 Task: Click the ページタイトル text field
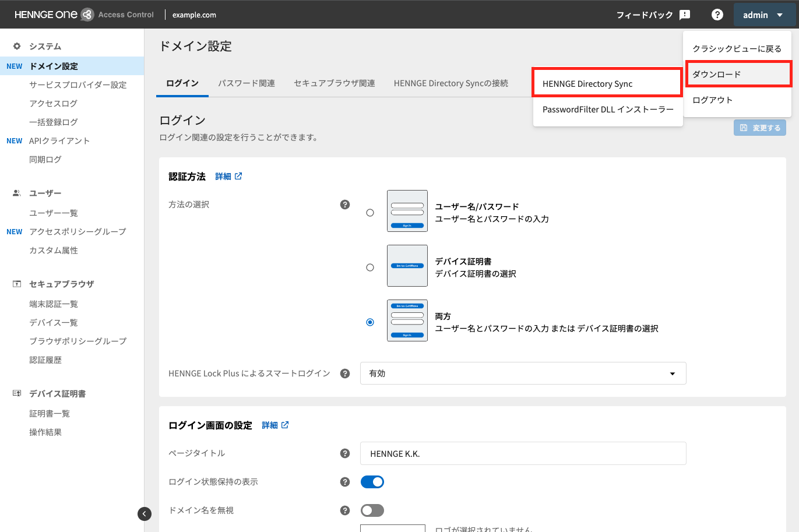(x=523, y=453)
